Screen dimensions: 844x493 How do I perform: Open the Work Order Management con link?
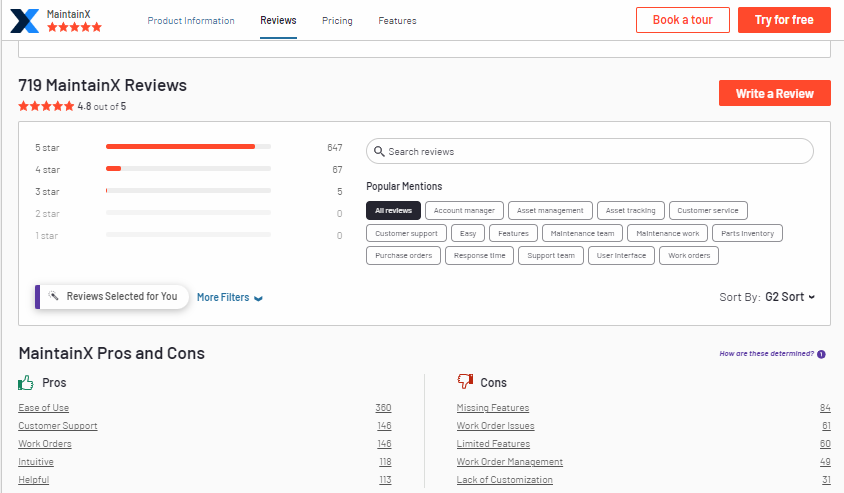[x=510, y=462]
